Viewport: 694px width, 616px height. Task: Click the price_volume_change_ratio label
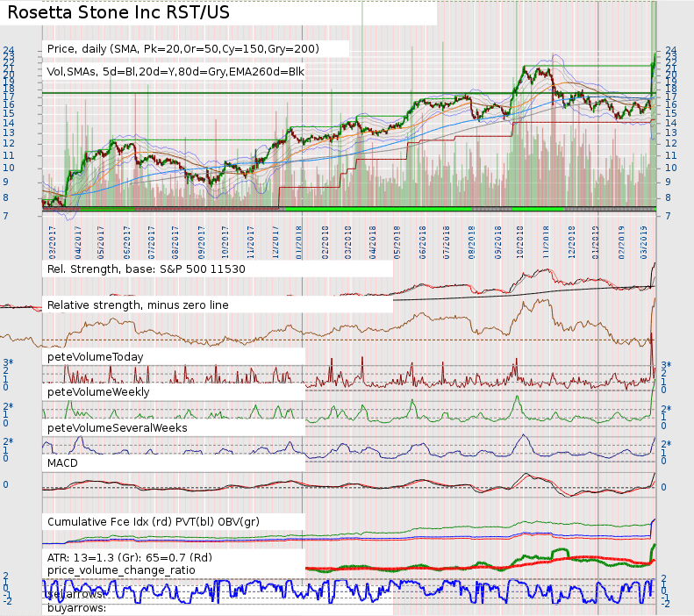coord(121,570)
